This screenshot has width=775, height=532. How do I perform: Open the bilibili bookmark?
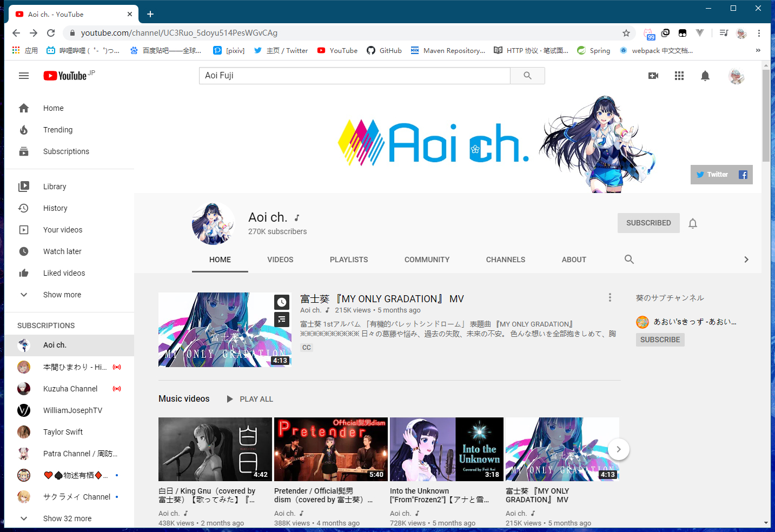point(83,50)
